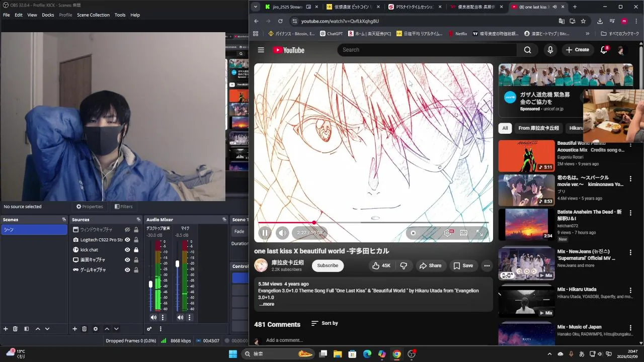Search YouTube with magnifier button
This screenshot has width=644, height=362.
527,50
